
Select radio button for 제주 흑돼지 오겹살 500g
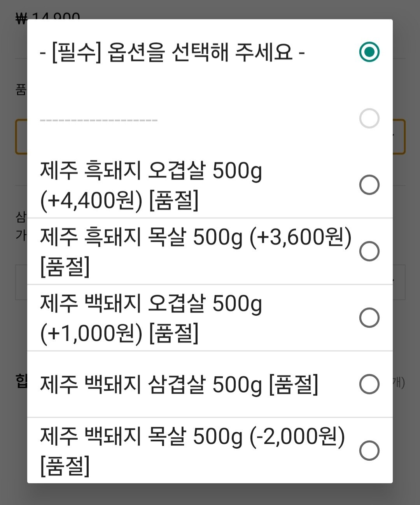point(369,185)
